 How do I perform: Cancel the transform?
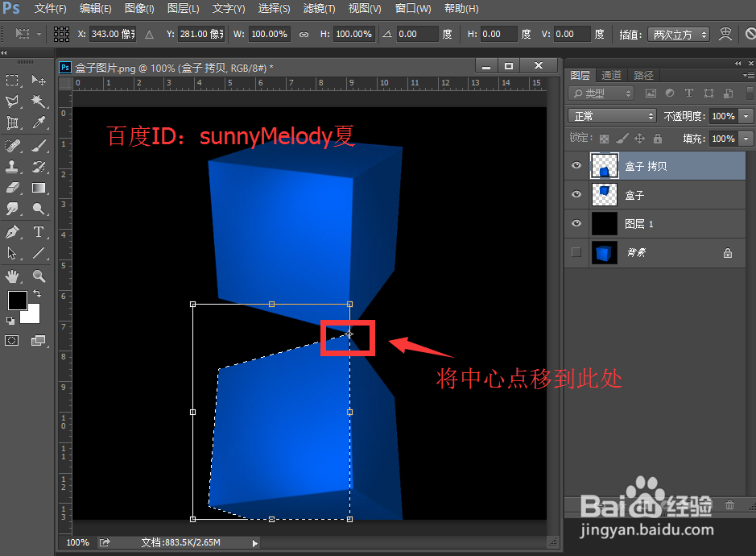pos(750,34)
